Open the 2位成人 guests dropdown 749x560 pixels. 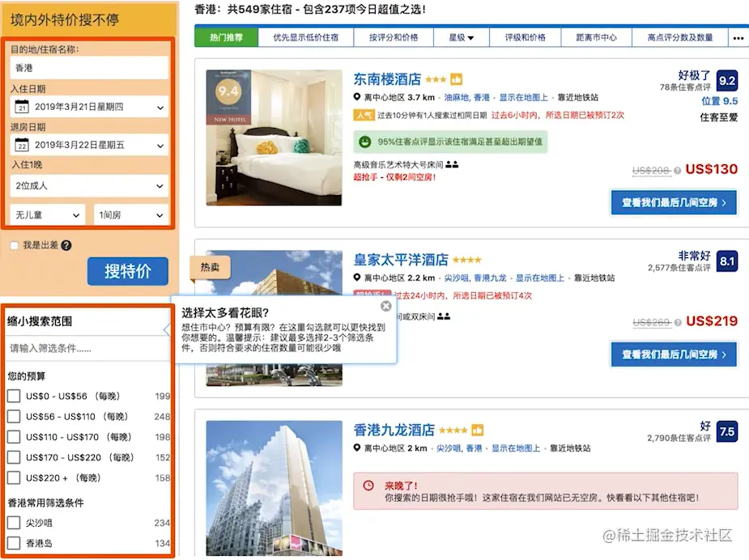coord(89,185)
